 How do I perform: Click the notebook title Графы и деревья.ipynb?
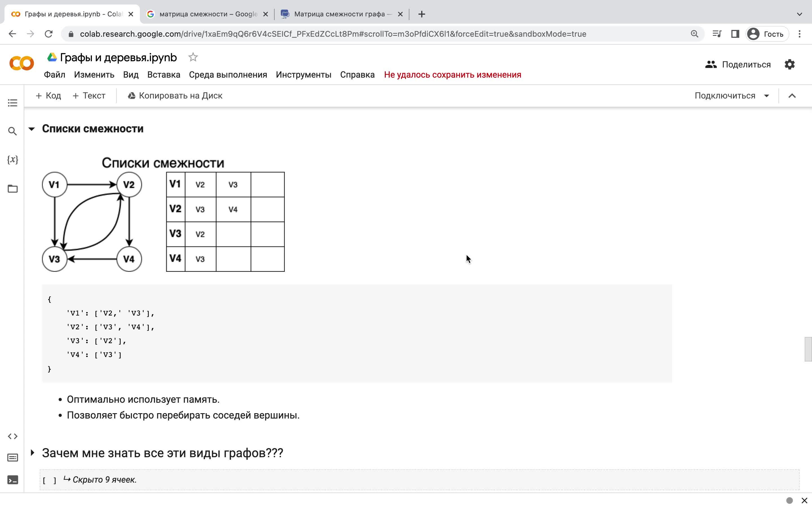click(x=118, y=58)
